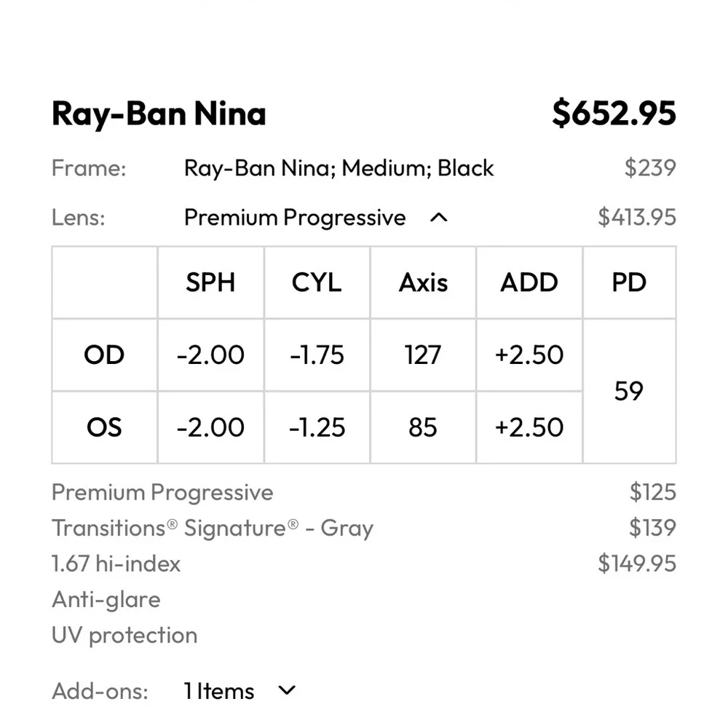This screenshot has height=728, width=728.
Task: Click the OD Axis value 127
Action: click(423, 355)
